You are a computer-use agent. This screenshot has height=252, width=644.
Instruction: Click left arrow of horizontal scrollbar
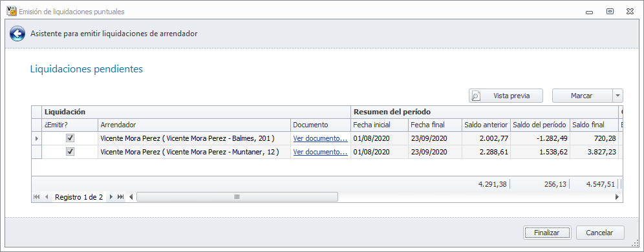[x=131, y=197]
